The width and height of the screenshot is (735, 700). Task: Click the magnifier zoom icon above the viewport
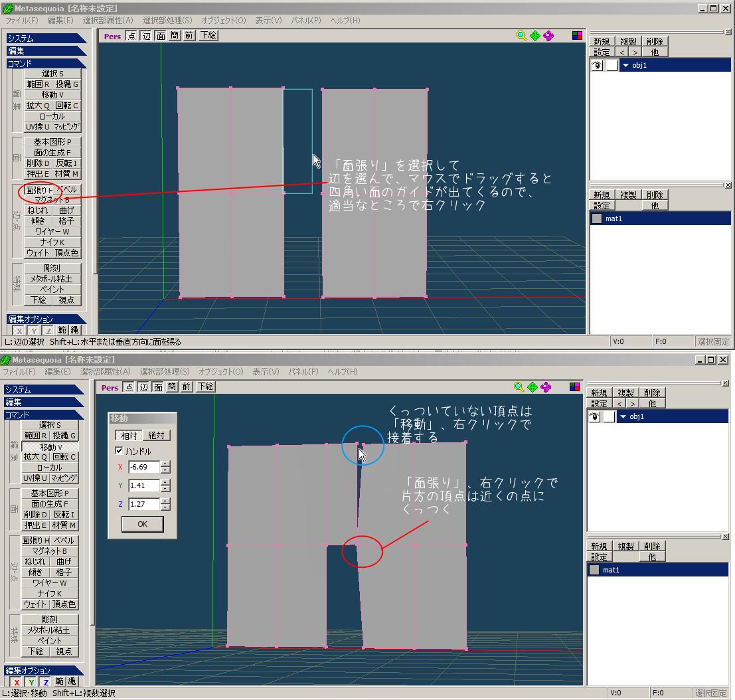point(521,35)
